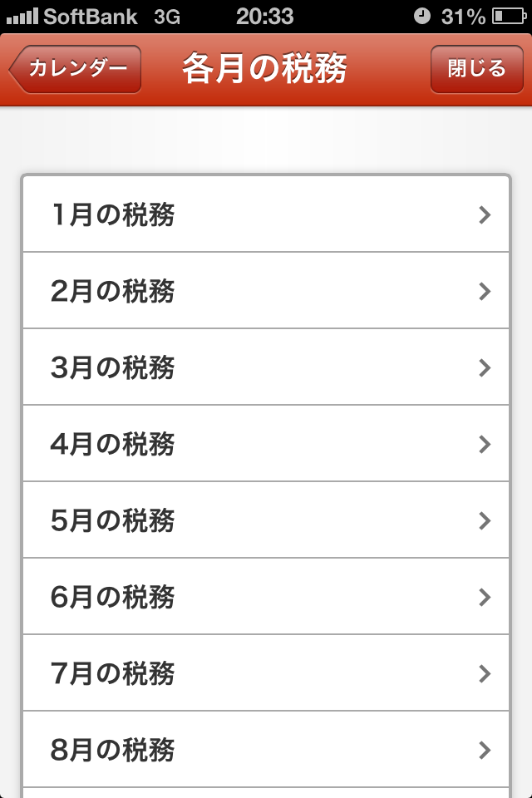532x798 pixels.
Task: Tap the カレンダー back button
Action: [x=76, y=69]
